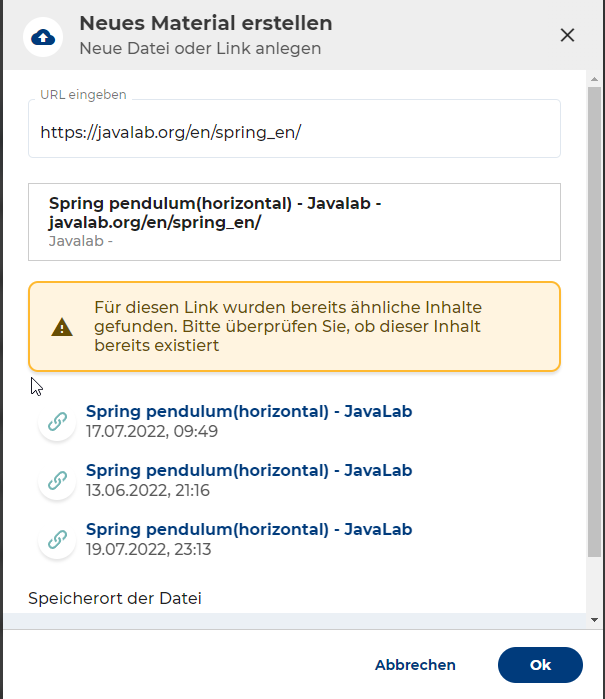Click the cloud upload icon in header
This screenshot has height=699, width=605.
(x=43, y=36)
